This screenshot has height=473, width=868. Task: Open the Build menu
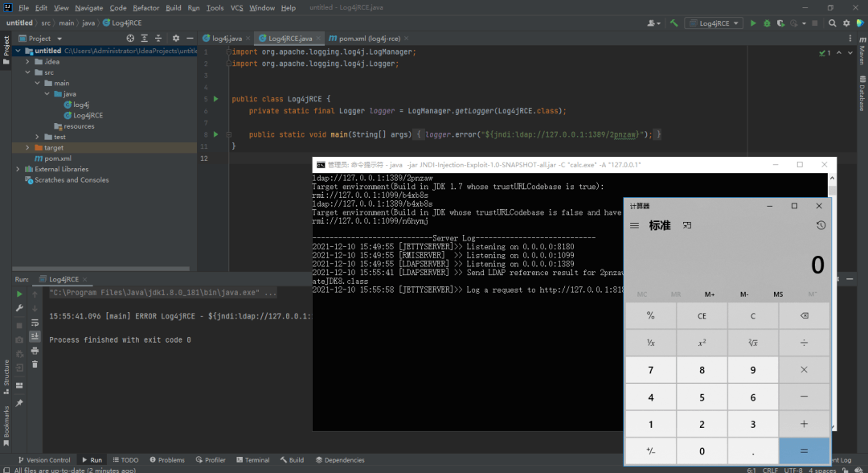click(x=174, y=8)
